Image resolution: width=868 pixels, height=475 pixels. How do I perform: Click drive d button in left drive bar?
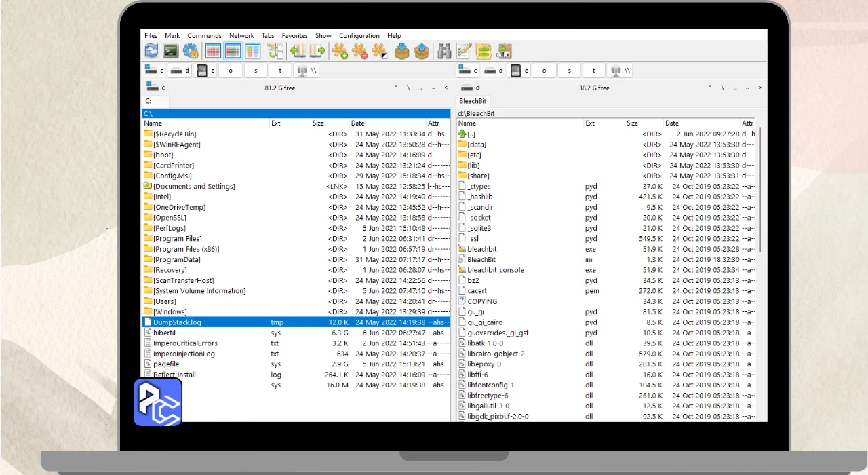point(180,71)
